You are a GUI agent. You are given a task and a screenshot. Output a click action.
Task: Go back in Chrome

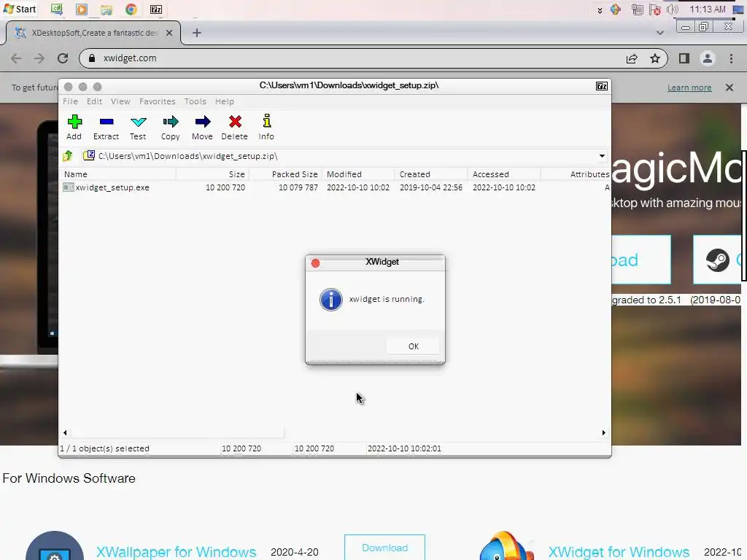[16, 58]
